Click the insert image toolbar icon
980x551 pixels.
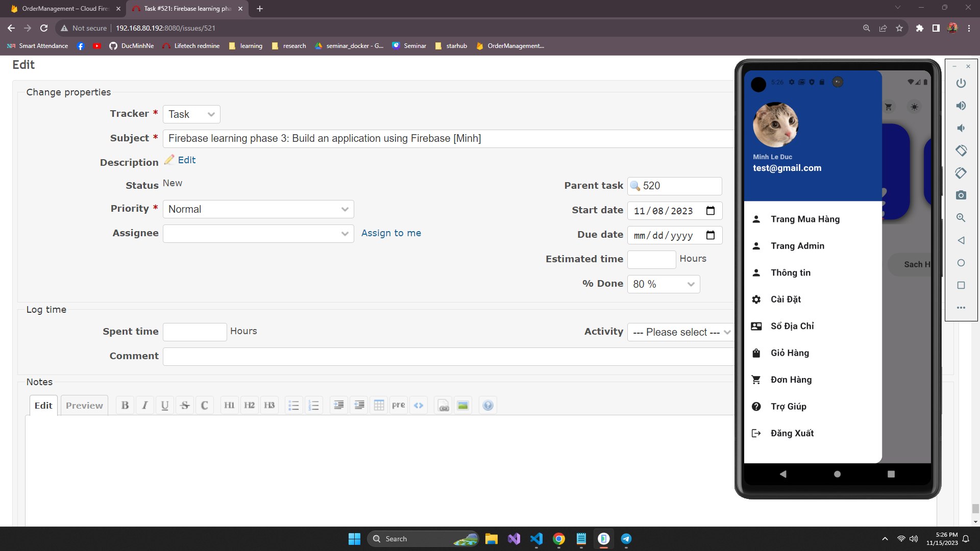point(463,405)
